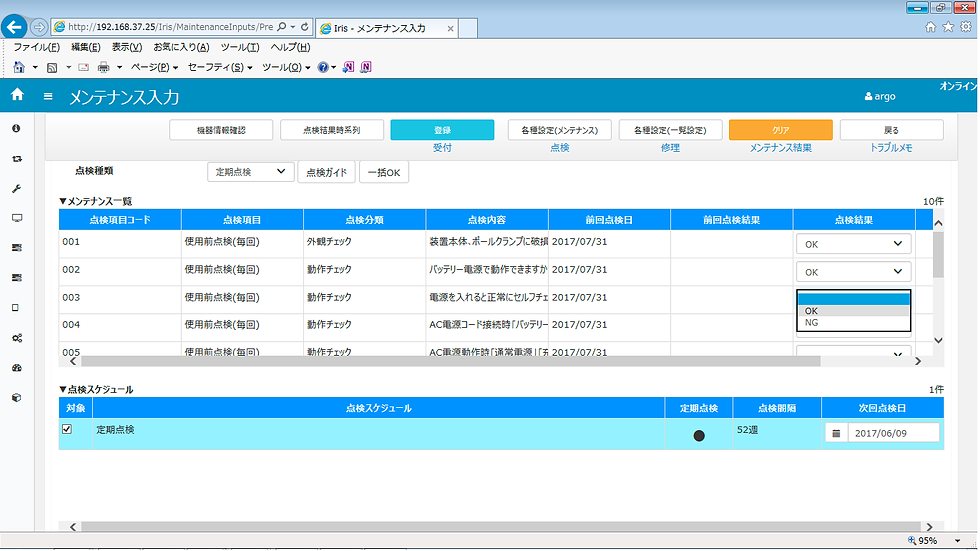Select OK in the open 点検結果 list

[853, 310]
